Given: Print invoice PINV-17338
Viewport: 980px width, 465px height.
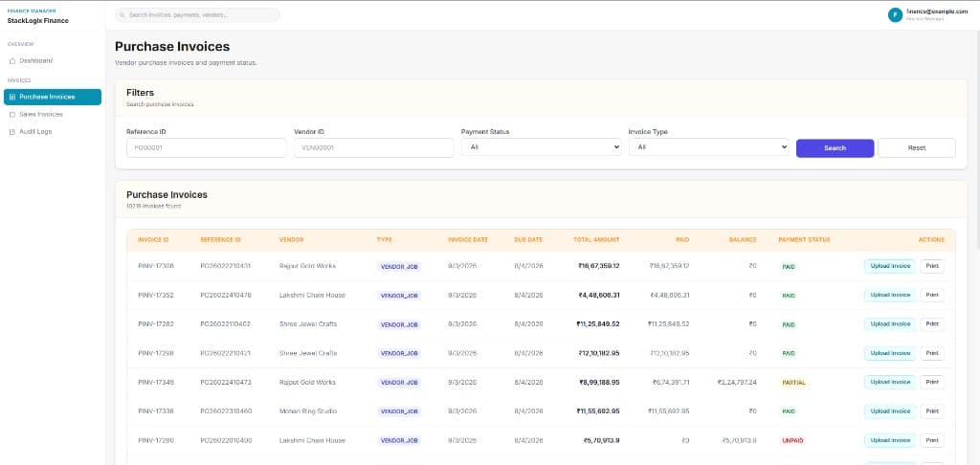Looking at the screenshot, I should pos(932,411).
